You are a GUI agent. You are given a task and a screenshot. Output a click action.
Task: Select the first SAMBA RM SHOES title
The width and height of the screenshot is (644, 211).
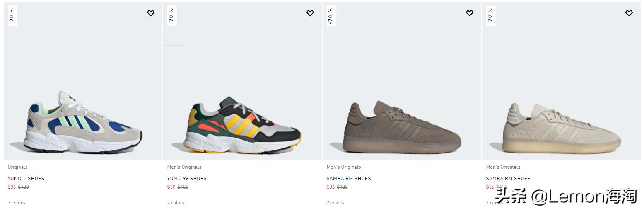tap(349, 179)
